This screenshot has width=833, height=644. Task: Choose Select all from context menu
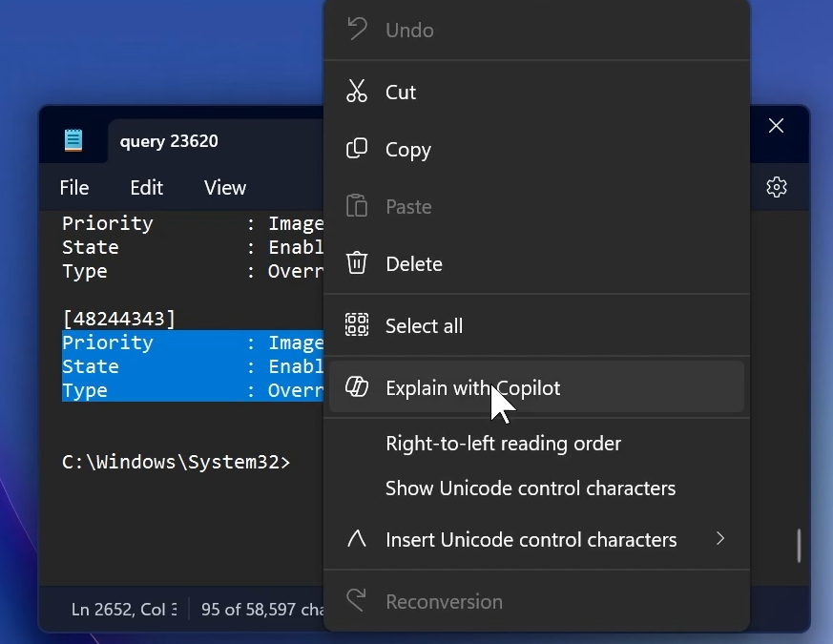pos(536,324)
